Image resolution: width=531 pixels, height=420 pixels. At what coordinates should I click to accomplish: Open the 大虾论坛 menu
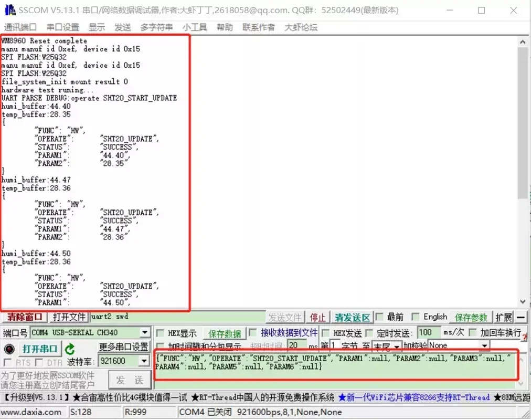point(301,27)
